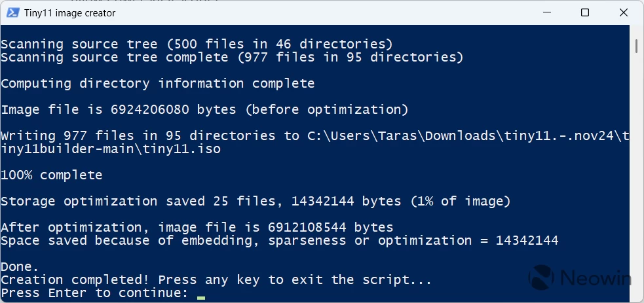Click the blinking cursor after the continue prompt

(x=201, y=297)
